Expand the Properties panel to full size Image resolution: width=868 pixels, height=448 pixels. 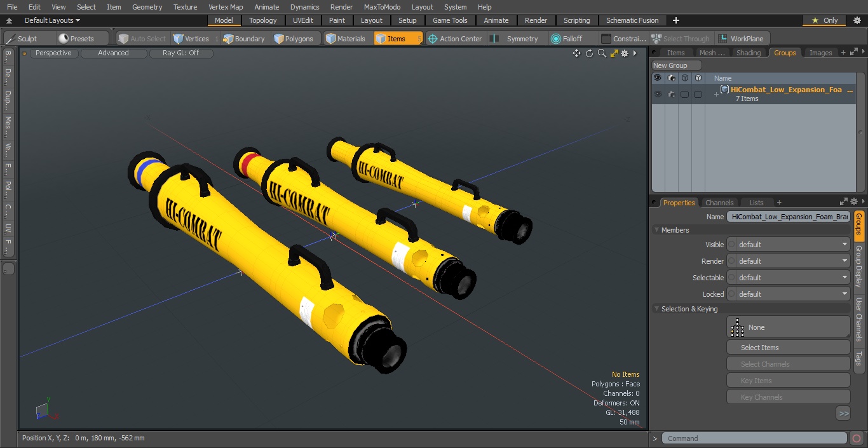844,203
